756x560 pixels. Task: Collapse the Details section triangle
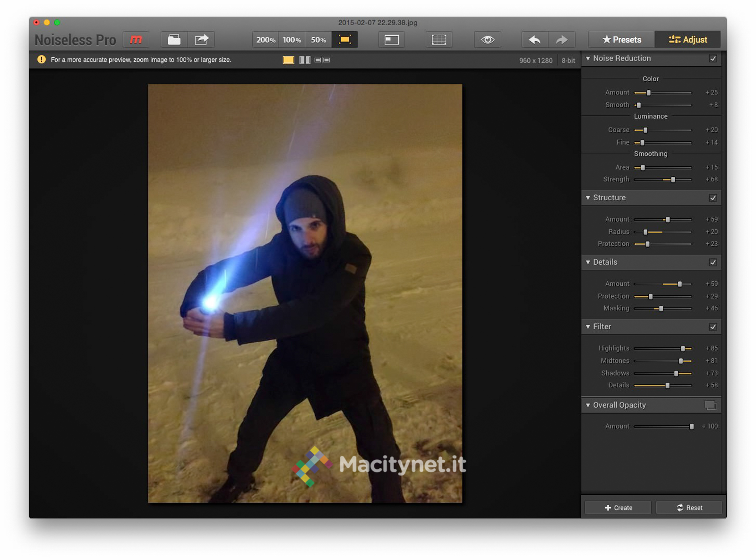point(588,262)
